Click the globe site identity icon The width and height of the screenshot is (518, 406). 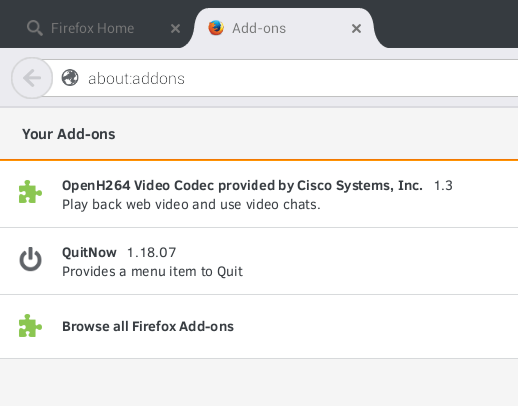click(x=70, y=78)
